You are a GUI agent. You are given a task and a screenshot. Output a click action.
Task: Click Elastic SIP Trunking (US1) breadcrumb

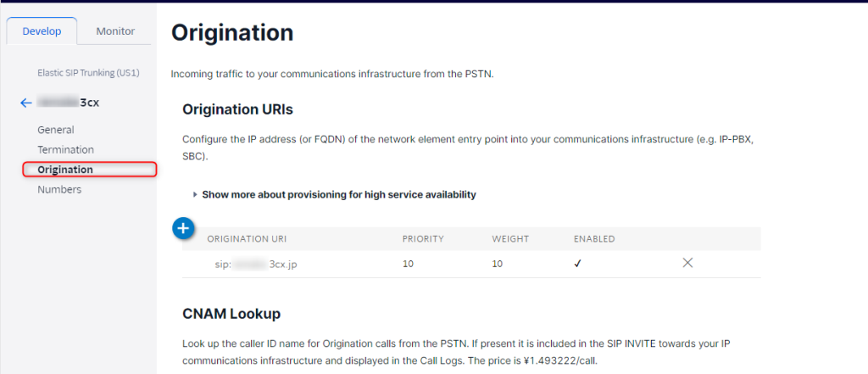(x=86, y=73)
